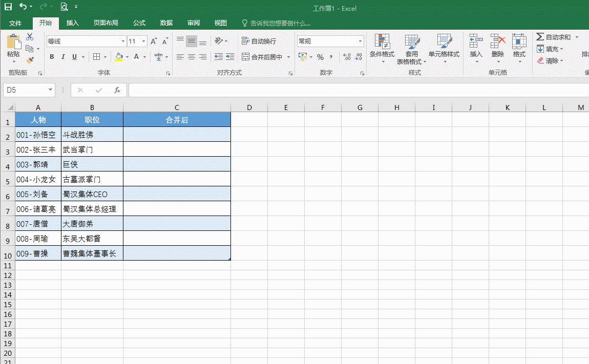This screenshot has width=589, height=364.
Task: Click the fx Insert Function icon
Action: [117, 90]
